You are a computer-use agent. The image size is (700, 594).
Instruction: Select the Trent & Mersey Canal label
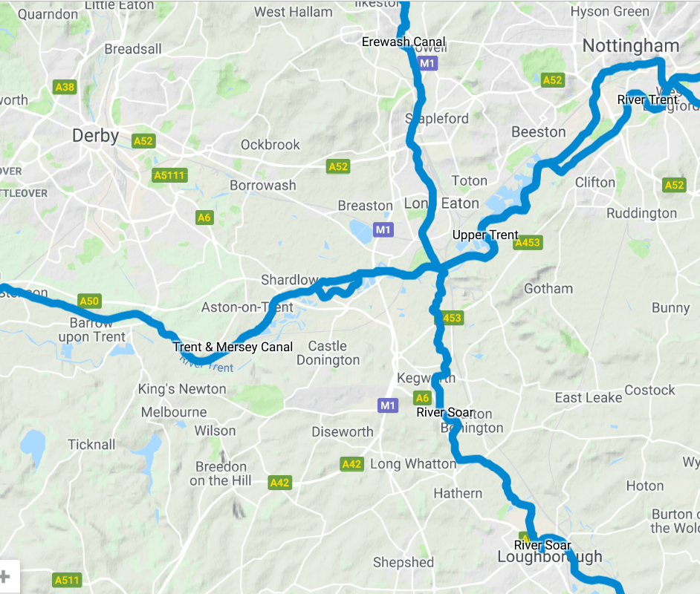click(x=233, y=347)
